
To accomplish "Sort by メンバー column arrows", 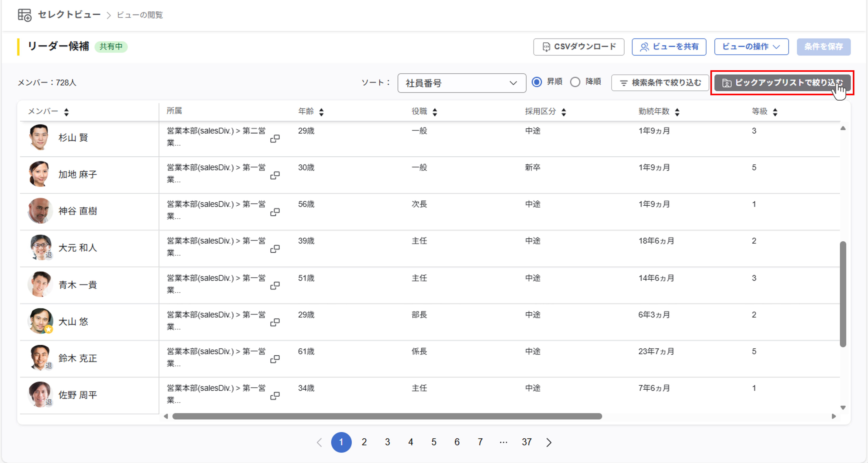I will (66, 112).
